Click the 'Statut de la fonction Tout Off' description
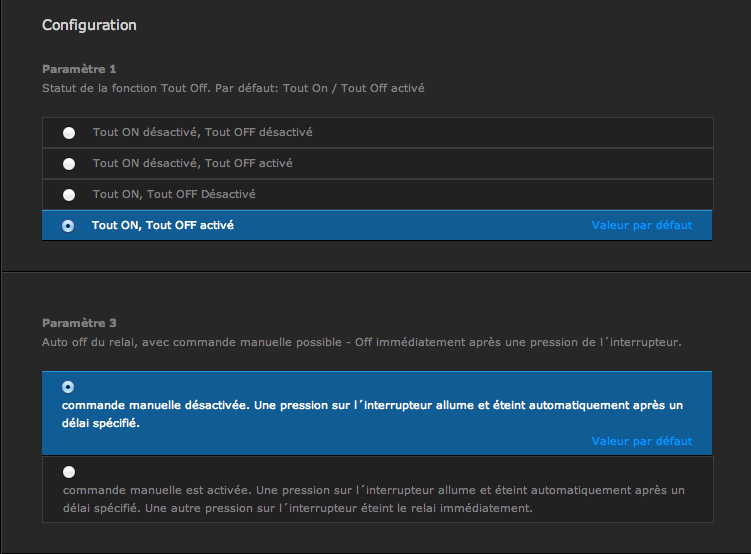751x554 pixels. [233, 88]
